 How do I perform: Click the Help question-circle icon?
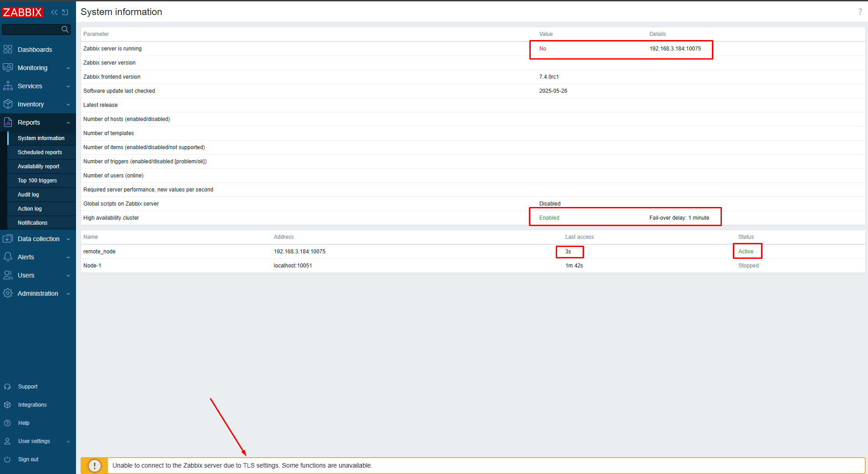(x=7, y=423)
